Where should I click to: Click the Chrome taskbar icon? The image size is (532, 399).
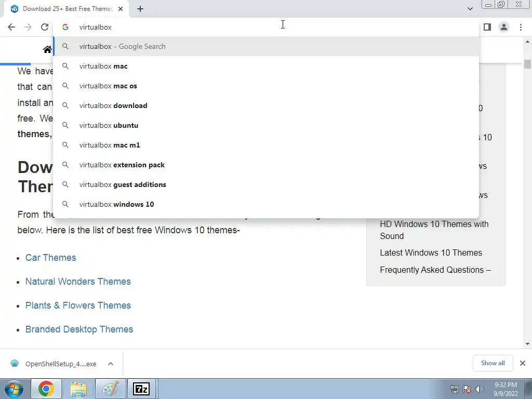click(46, 389)
